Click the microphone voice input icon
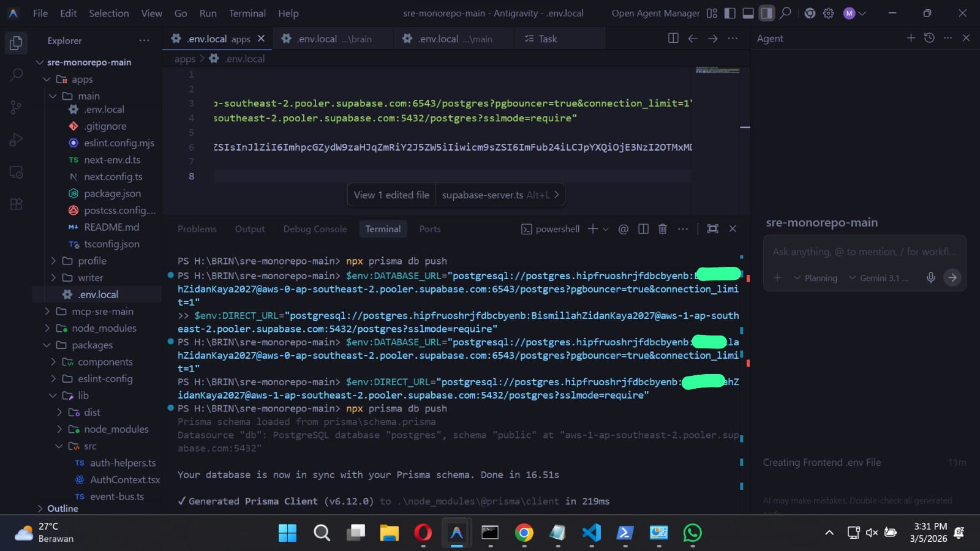This screenshot has height=551, width=980. point(931,277)
